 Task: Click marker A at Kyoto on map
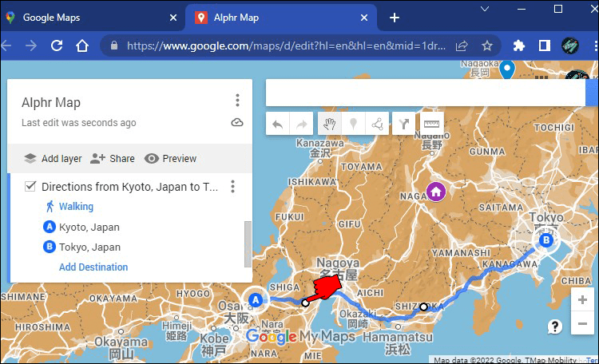pyautogui.click(x=256, y=300)
